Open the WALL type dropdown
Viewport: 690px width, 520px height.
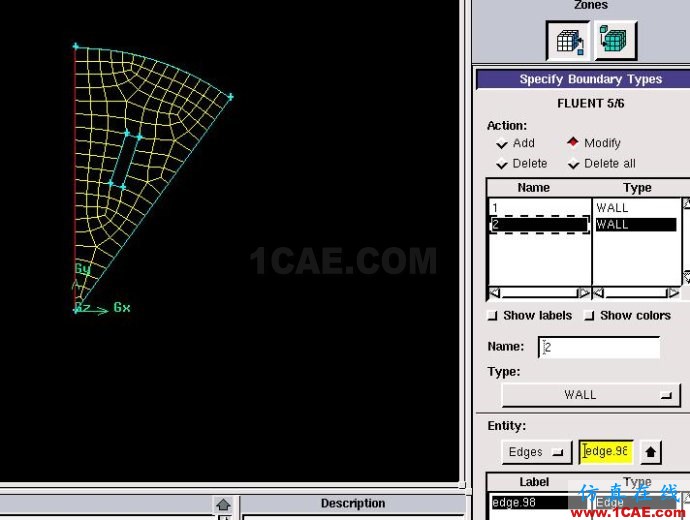click(x=591, y=395)
